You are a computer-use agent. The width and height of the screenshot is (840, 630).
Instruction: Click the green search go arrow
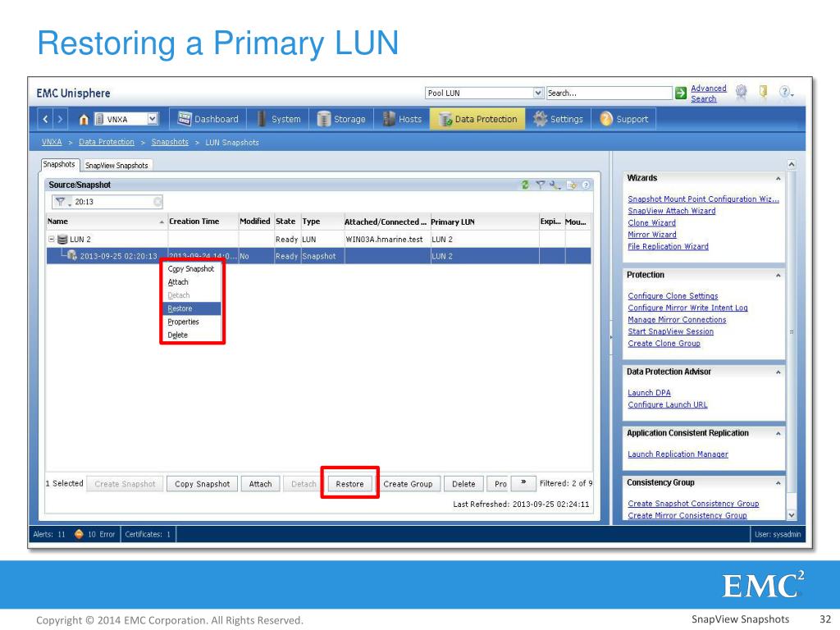680,94
